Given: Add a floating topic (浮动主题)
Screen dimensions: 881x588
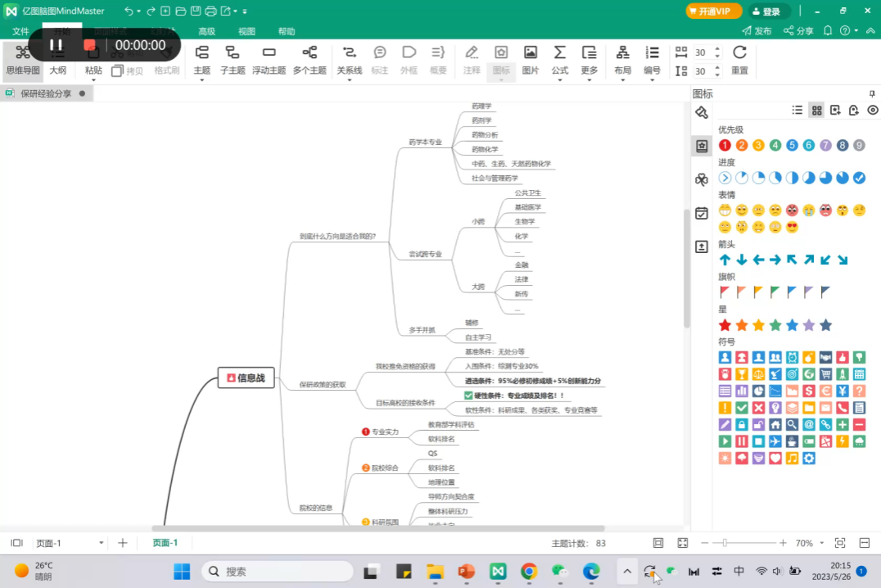Looking at the screenshot, I should pos(269,59).
